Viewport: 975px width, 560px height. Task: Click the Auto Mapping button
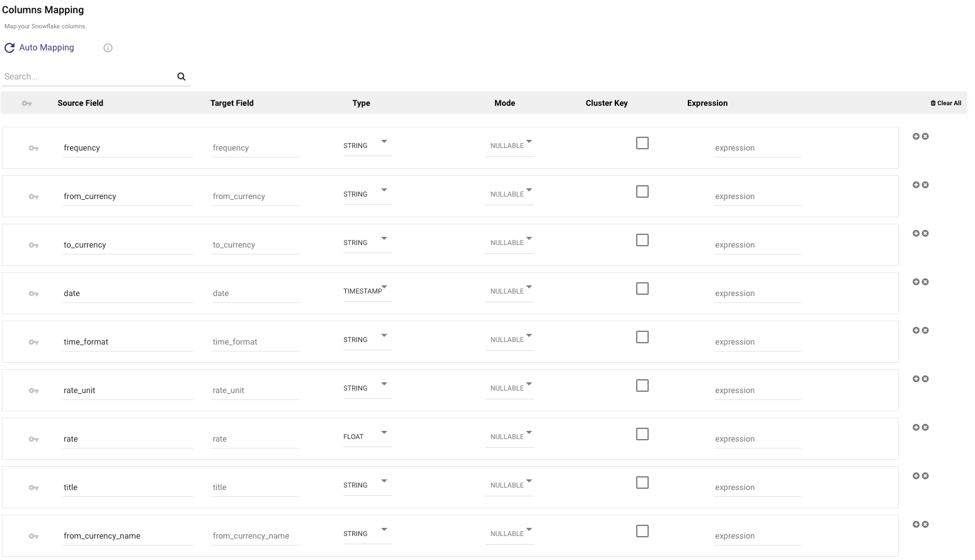[x=39, y=48]
